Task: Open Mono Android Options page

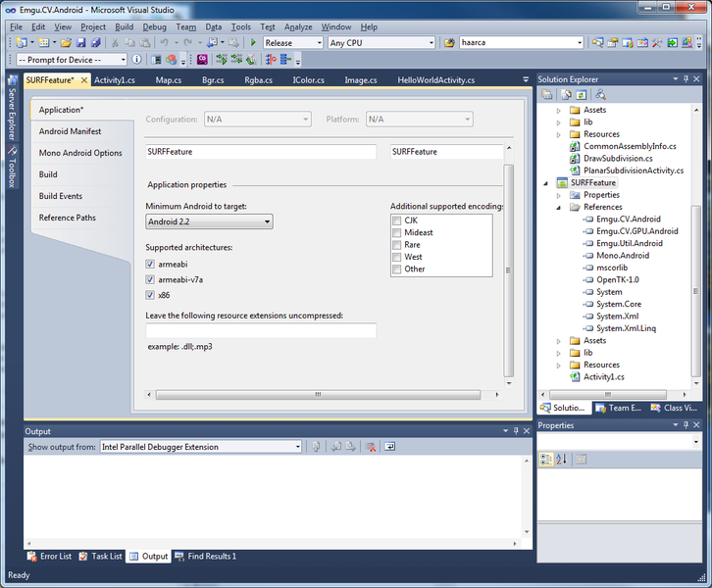Action: coord(80,153)
